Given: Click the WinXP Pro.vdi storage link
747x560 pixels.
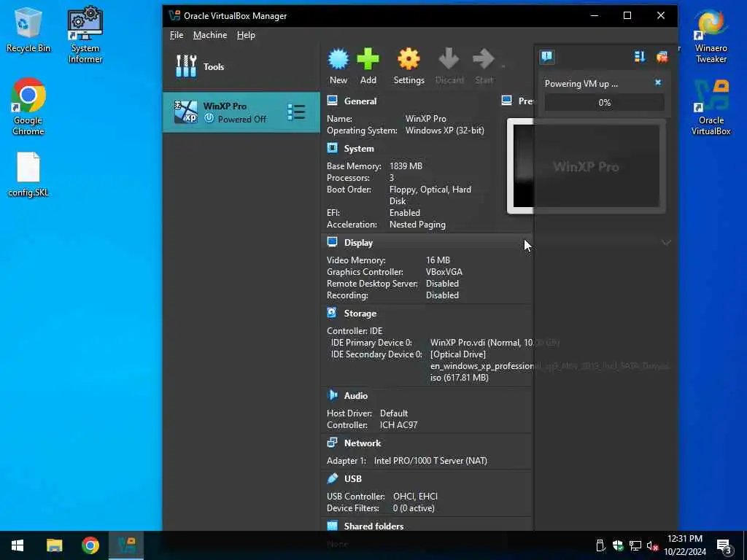Looking at the screenshot, I should tap(495, 343).
